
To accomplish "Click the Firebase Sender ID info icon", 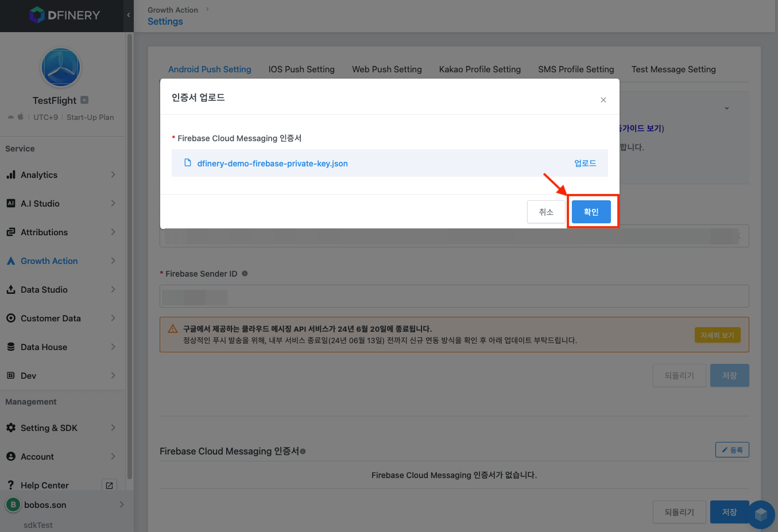I will (x=245, y=274).
